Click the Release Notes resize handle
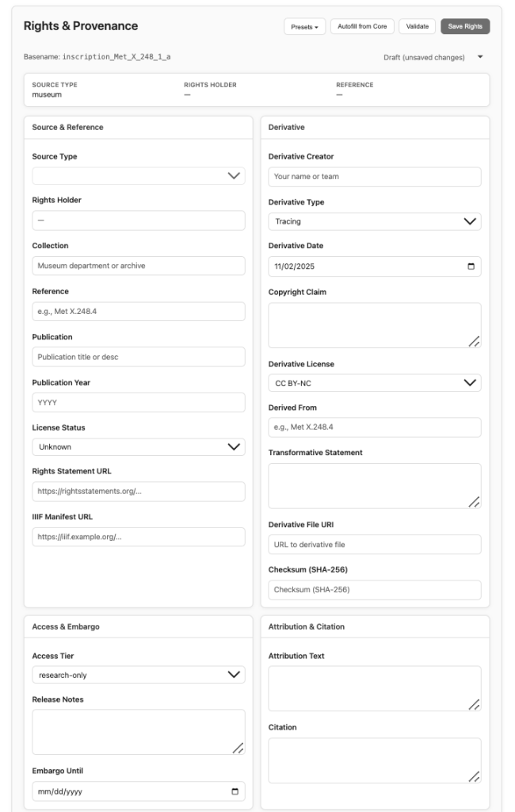 pos(238,747)
